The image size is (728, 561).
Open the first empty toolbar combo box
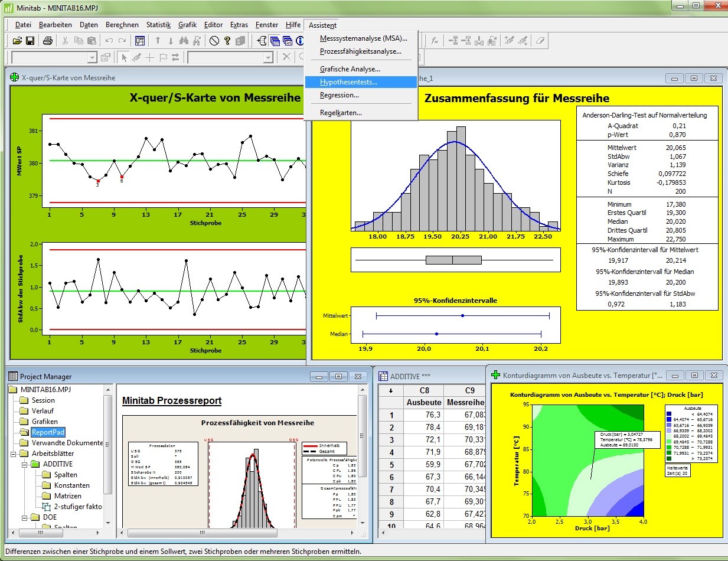point(54,57)
